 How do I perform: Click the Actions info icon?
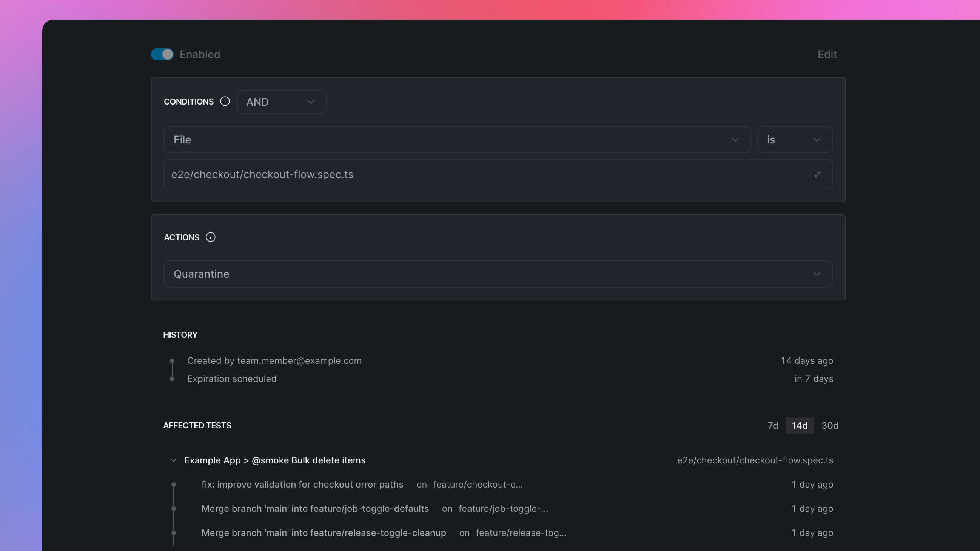click(x=210, y=237)
